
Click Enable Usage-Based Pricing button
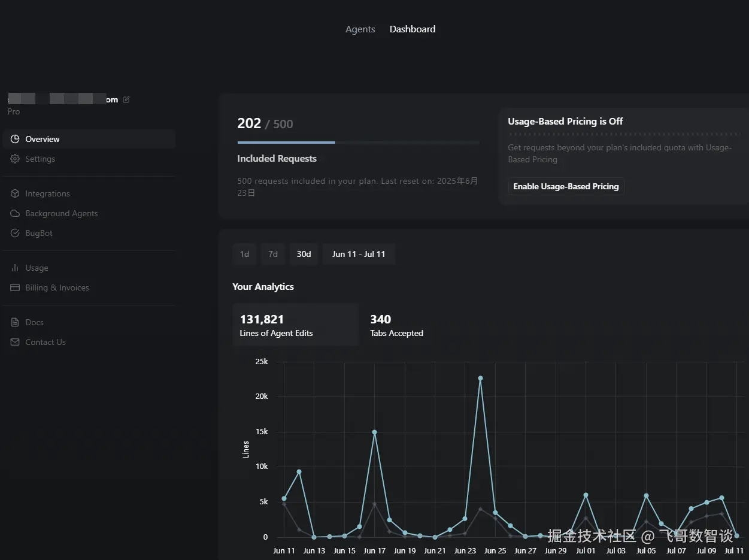[566, 186]
